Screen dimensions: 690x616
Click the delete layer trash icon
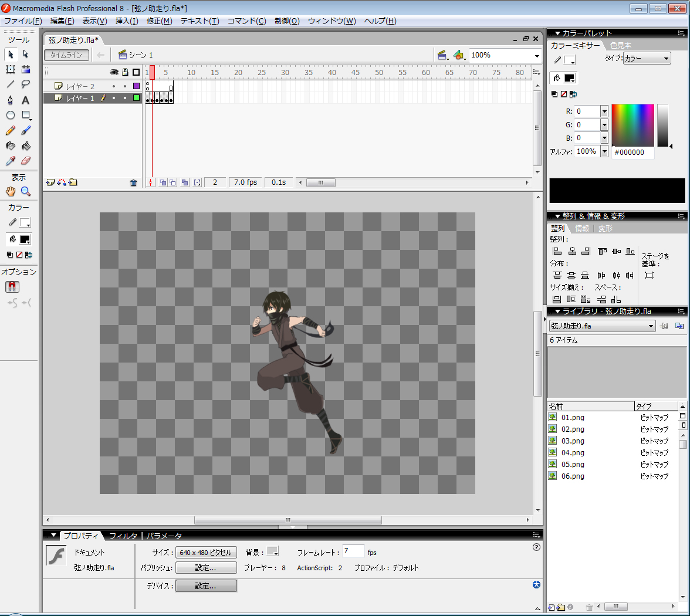click(133, 182)
